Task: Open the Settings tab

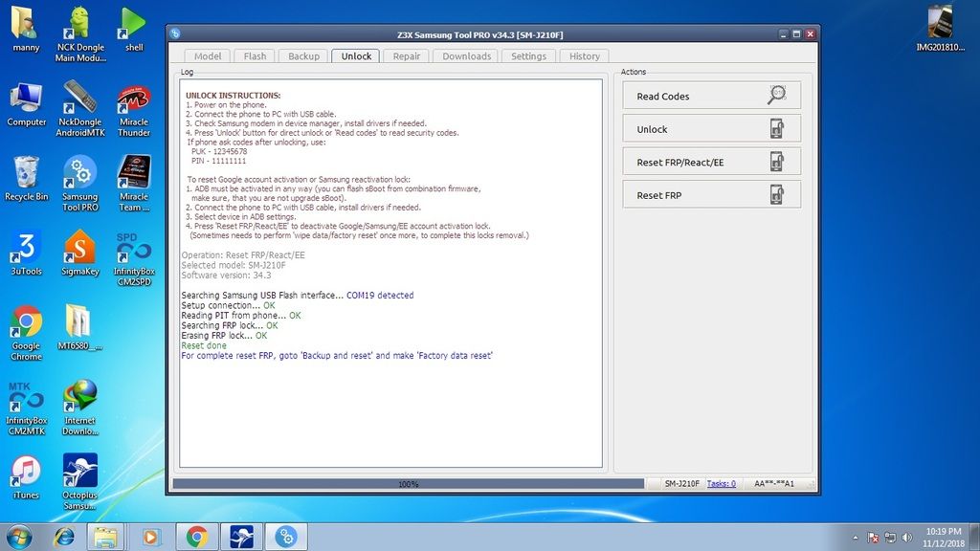Action: click(x=528, y=56)
